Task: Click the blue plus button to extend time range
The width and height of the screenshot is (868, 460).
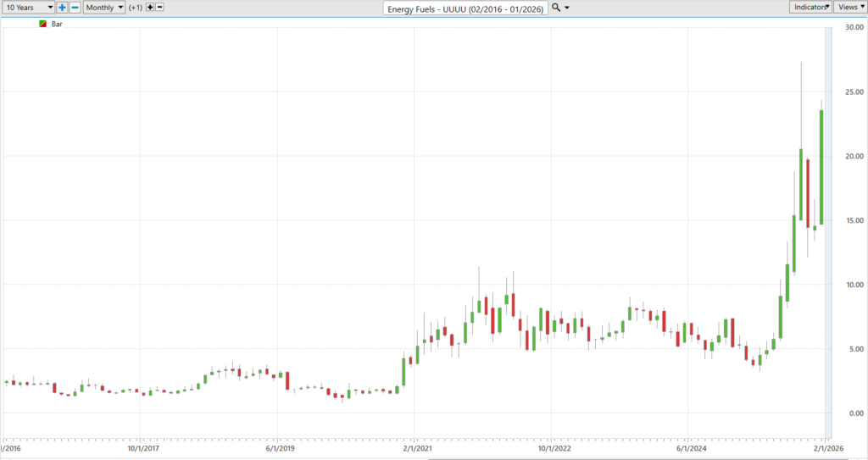Action: (x=62, y=7)
